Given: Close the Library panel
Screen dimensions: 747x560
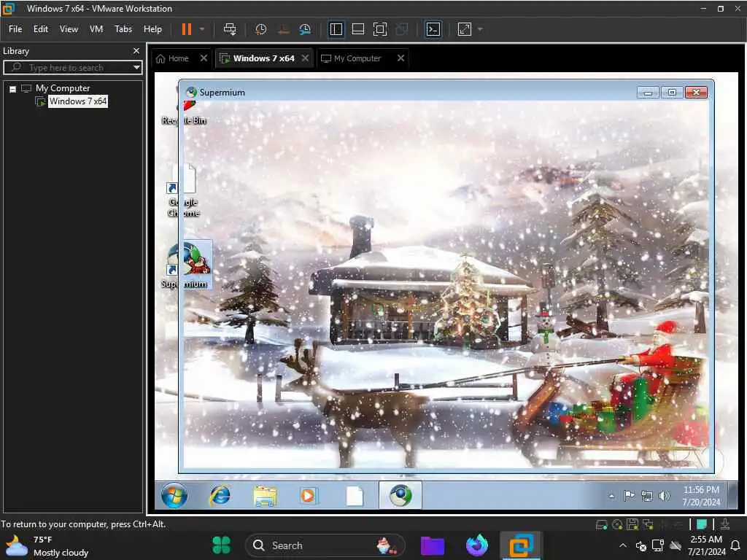Looking at the screenshot, I should click(x=136, y=50).
